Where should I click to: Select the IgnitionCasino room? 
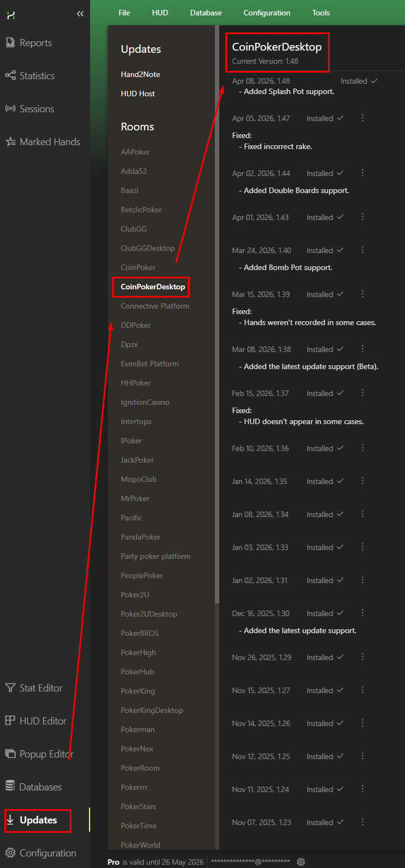145,402
